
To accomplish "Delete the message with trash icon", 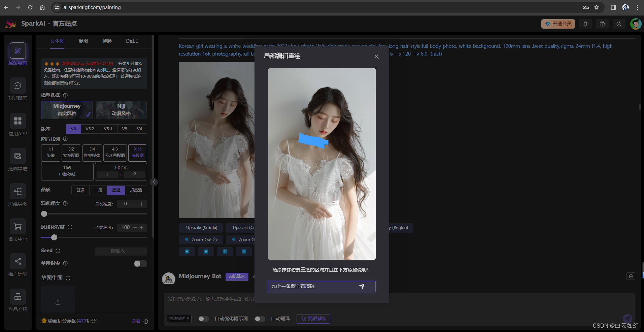I will (x=631, y=276).
